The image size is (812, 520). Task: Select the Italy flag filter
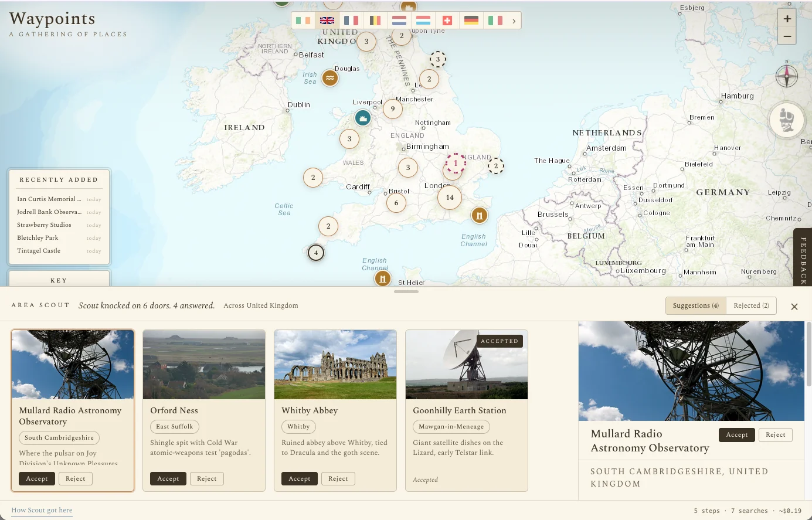coord(495,21)
